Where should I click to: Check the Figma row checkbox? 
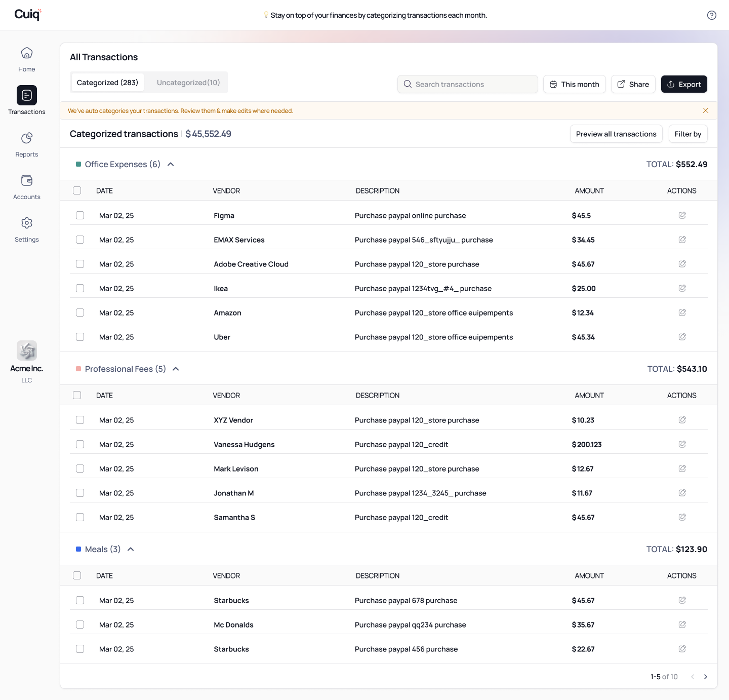(x=80, y=215)
